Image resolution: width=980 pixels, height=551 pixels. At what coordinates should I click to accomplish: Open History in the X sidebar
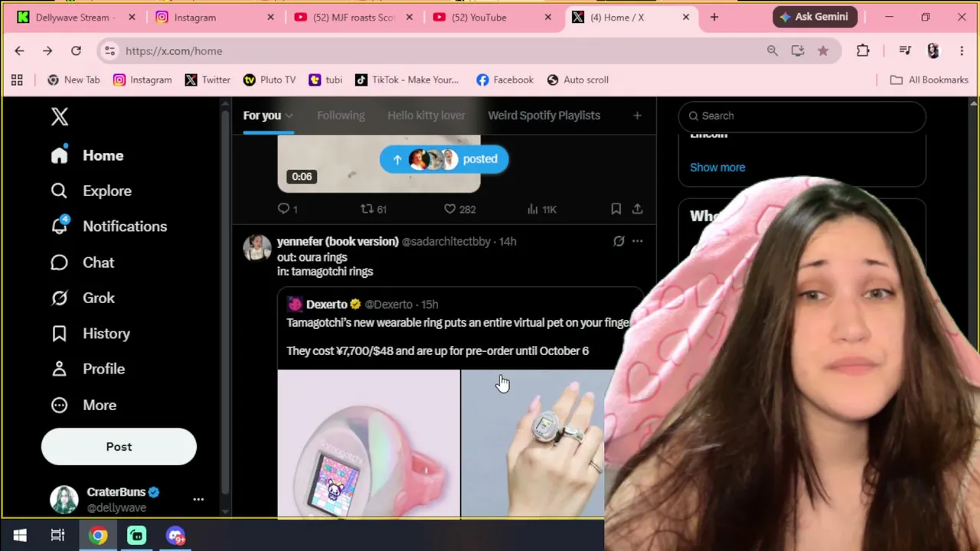pyautogui.click(x=90, y=334)
